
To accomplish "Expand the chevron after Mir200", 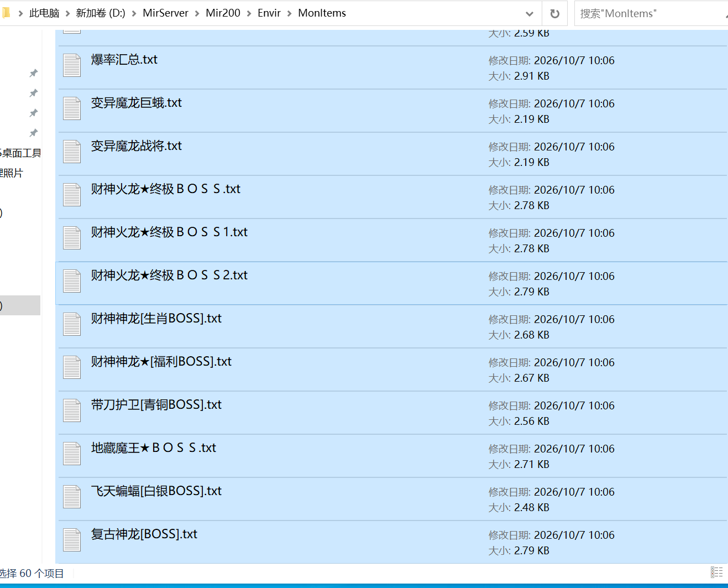I will [x=249, y=13].
